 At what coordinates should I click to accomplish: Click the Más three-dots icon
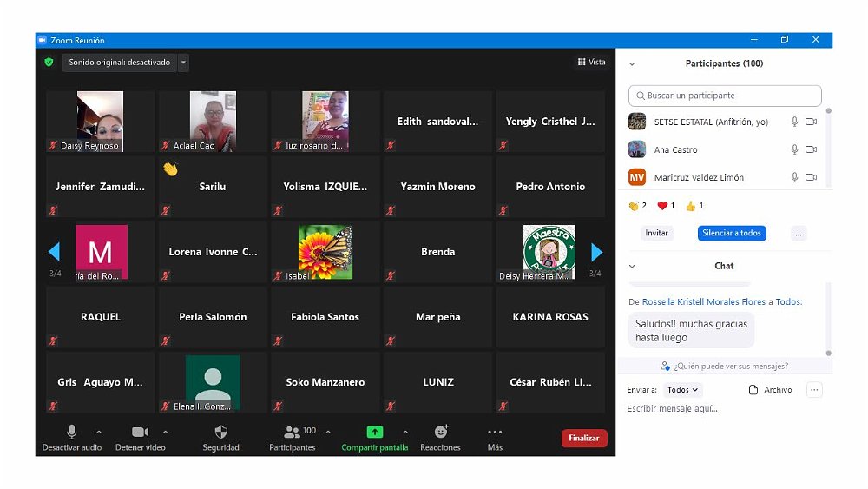[x=495, y=432]
